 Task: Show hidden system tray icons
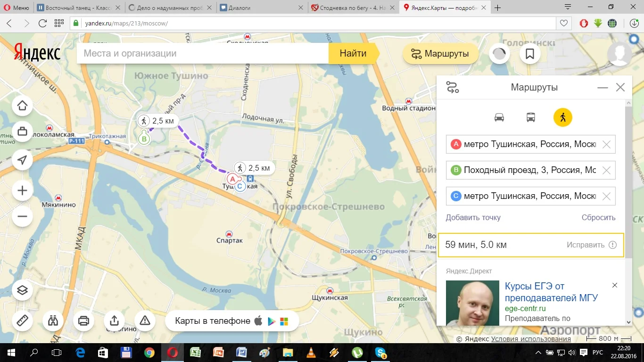pos(537,352)
